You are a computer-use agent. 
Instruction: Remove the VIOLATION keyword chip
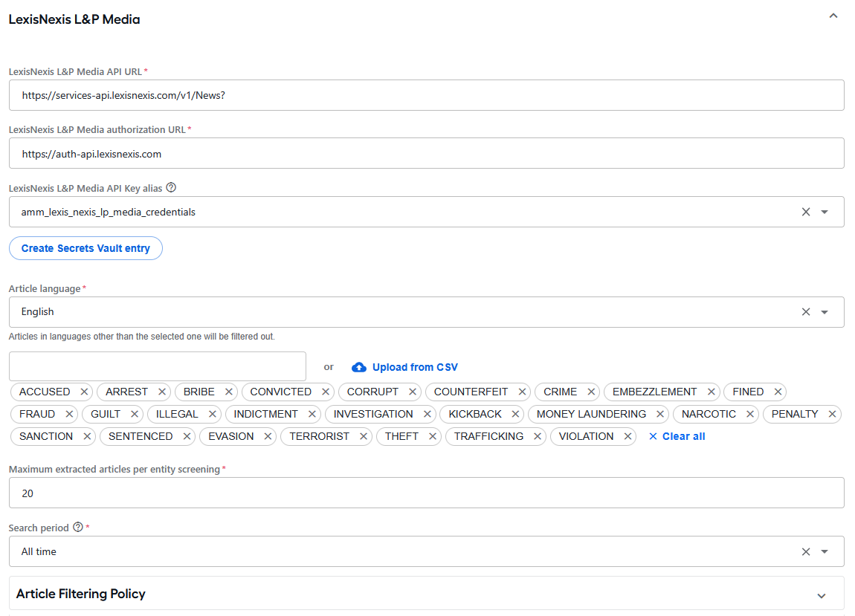[628, 437]
